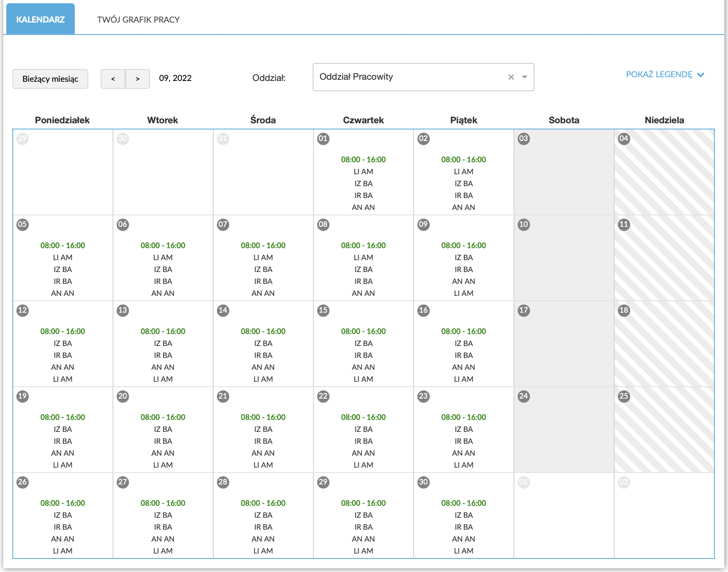Go to the previous month
Screen dimensions: 728x572
(113, 79)
